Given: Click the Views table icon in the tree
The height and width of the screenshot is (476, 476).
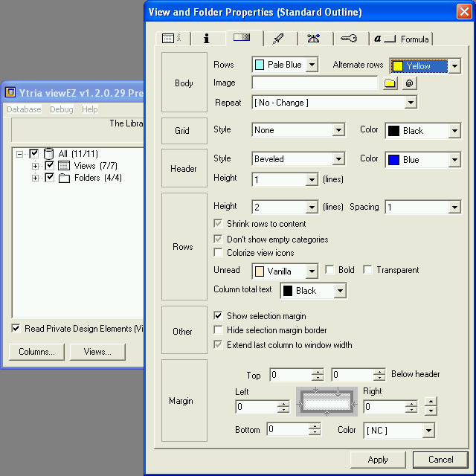Looking at the screenshot, I should (x=64, y=166).
